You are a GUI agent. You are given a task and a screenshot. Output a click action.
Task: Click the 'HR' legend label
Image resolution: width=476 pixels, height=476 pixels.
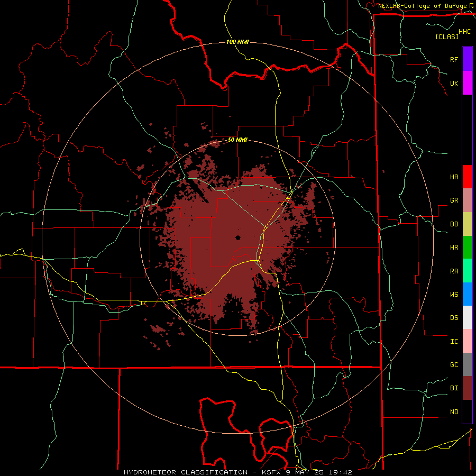(x=454, y=248)
